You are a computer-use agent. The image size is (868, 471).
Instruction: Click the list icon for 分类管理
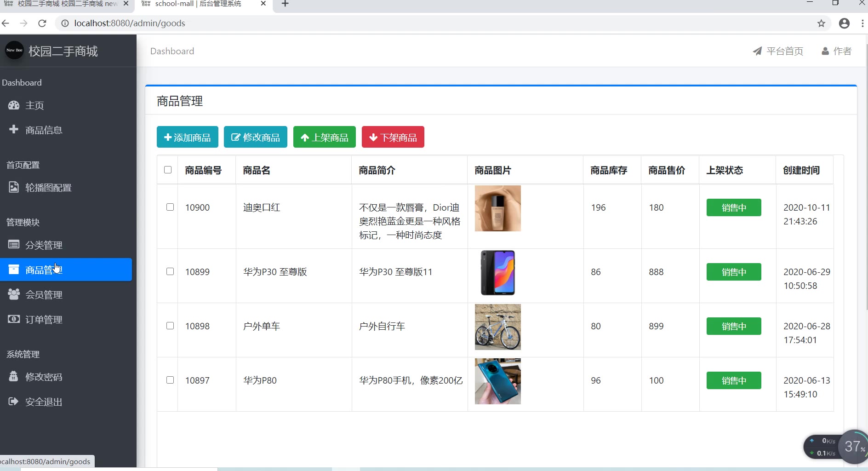[x=14, y=244]
